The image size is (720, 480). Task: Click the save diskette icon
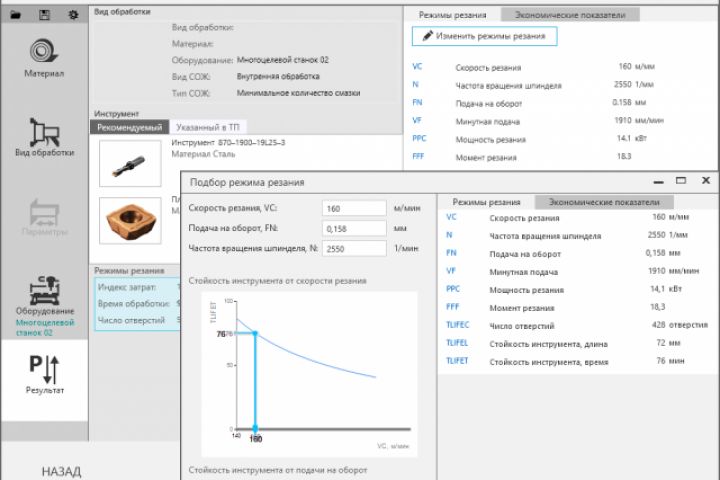click(45, 15)
